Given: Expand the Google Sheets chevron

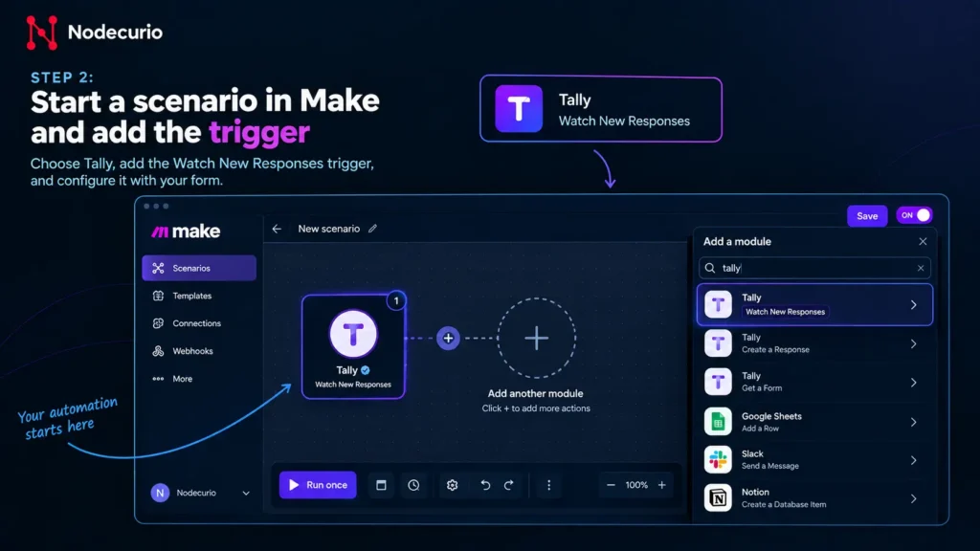Looking at the screenshot, I should click(913, 422).
